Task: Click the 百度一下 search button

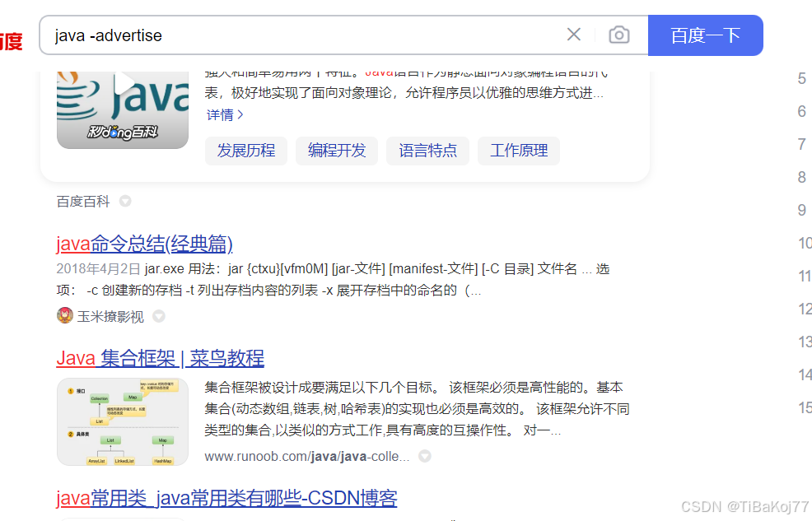Action: [x=705, y=35]
